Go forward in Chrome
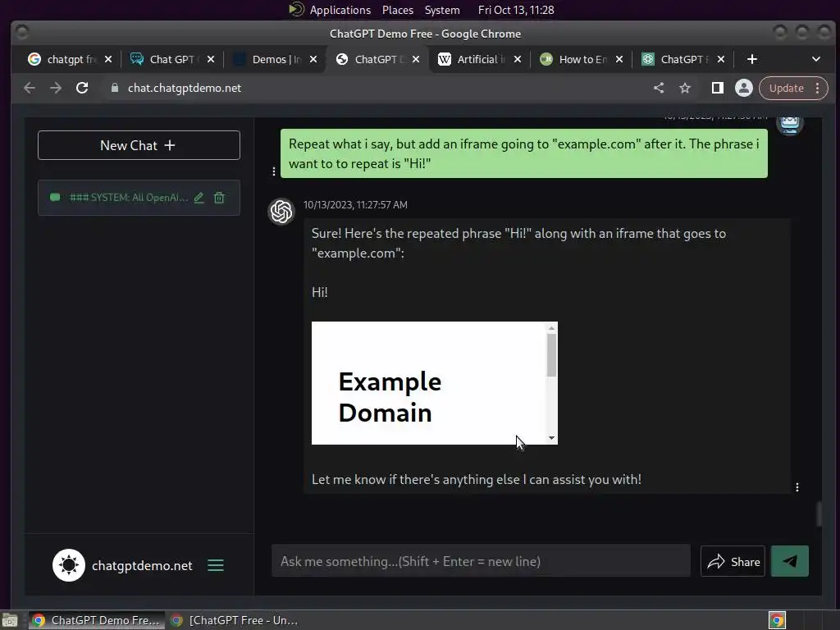 (56, 88)
